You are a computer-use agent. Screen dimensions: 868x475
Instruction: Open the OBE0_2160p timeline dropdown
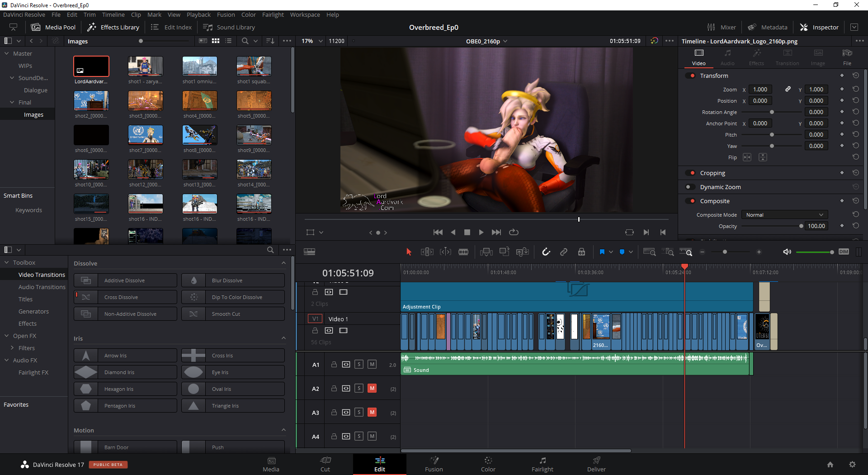(487, 41)
